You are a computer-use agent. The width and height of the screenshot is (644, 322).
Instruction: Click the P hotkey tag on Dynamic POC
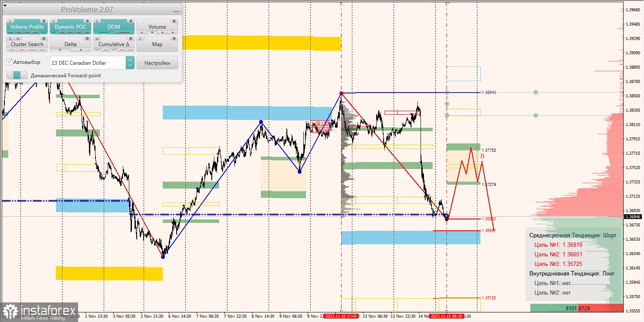coord(54,21)
